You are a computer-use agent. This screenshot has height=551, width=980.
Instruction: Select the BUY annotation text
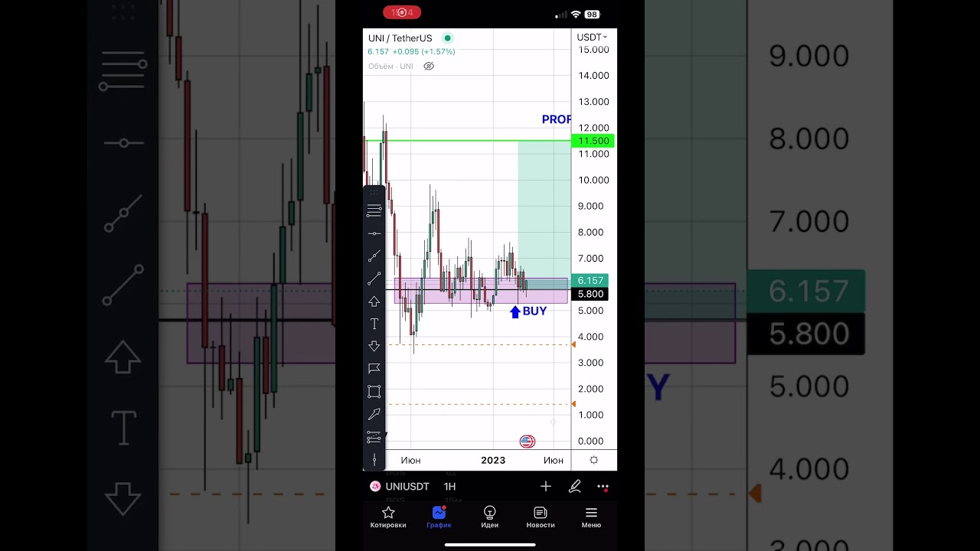(534, 311)
